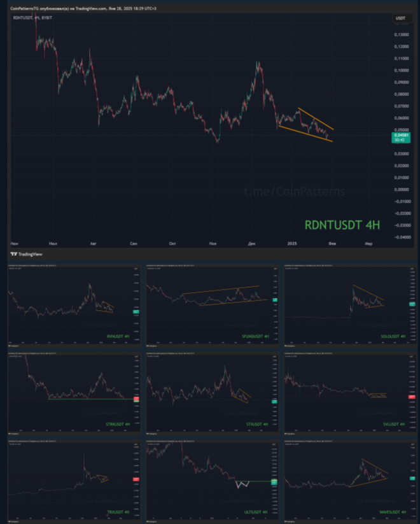Click the RDNTUSDT, 4H, BYBIT symbol label
Image resolution: width=420 pixels, height=524 pixels.
coord(32,18)
